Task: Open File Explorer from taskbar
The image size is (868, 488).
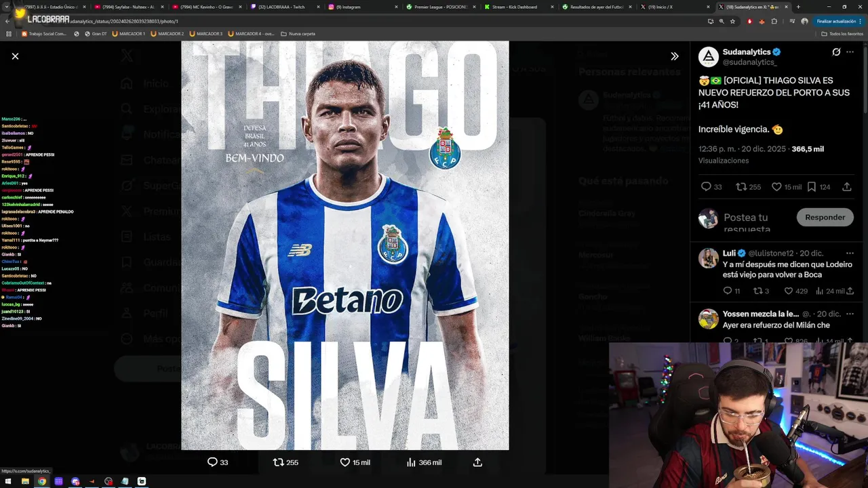Action: (25, 481)
